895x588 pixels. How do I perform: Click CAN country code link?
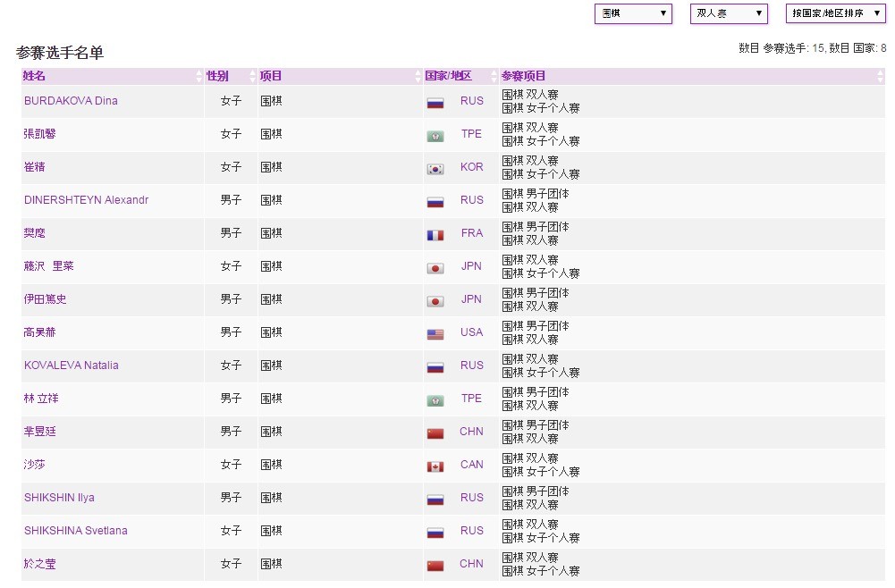point(471,465)
